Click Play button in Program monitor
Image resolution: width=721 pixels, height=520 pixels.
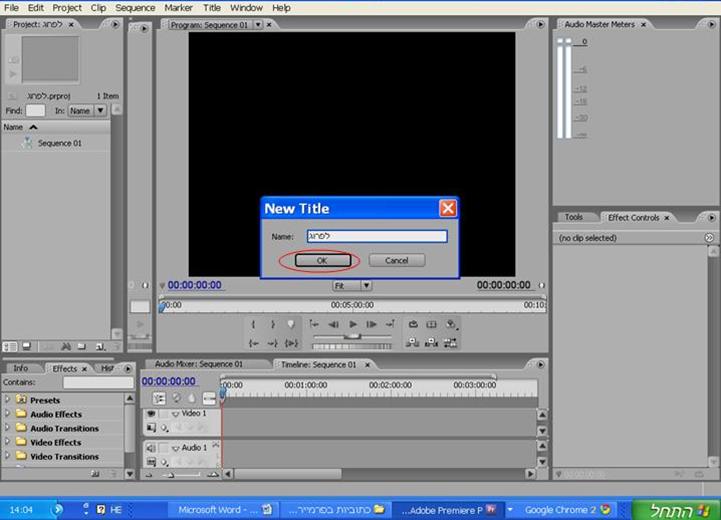[353, 324]
